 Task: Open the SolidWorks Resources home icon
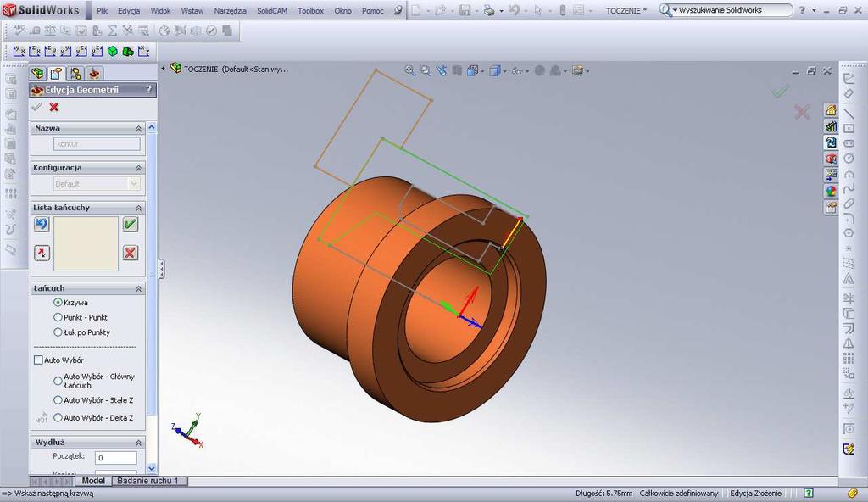pyautogui.click(x=831, y=110)
